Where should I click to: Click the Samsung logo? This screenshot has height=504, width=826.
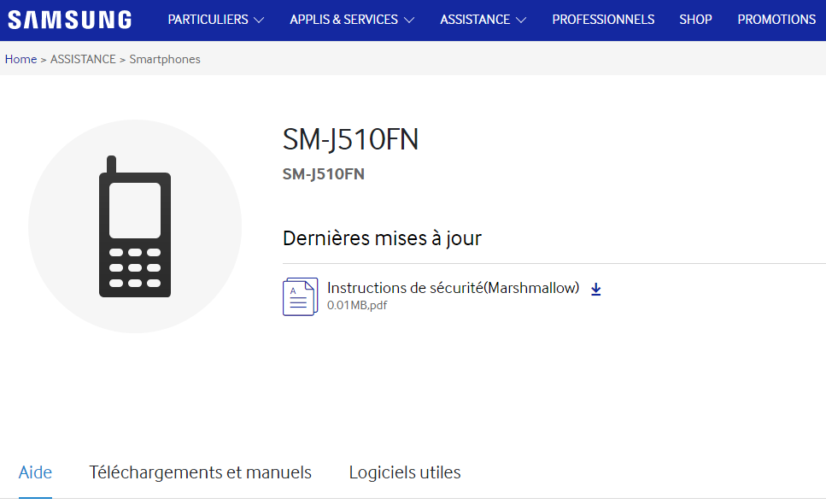pyautogui.click(x=70, y=20)
